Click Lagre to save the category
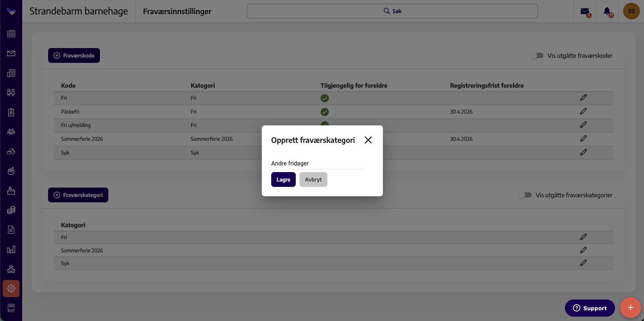The width and height of the screenshot is (644, 321). 283,179
